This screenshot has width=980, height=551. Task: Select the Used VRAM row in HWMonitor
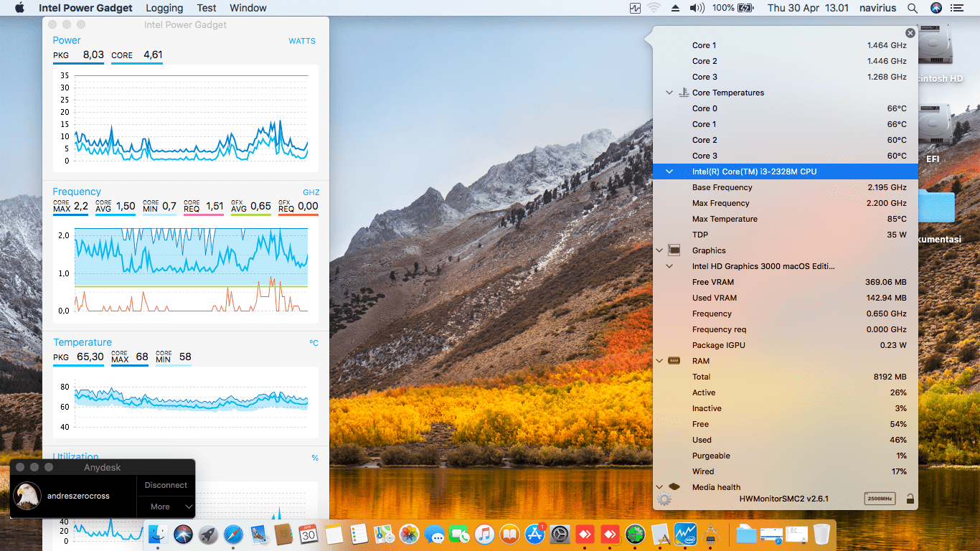[786, 298]
